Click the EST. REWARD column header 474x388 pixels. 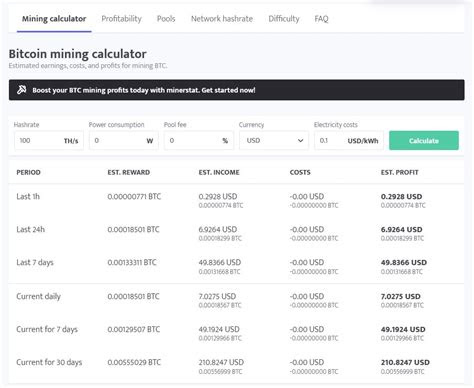[129, 172]
